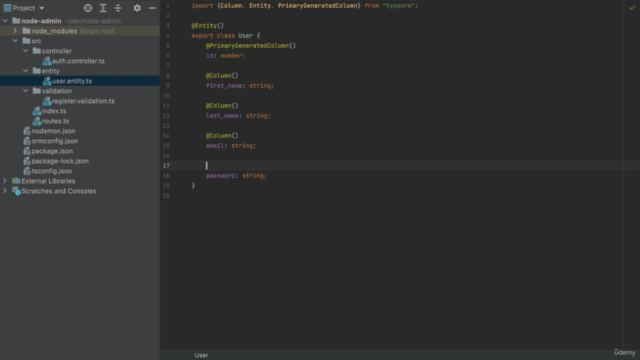Expand External Libraries node
The image size is (640, 360).
5,181
